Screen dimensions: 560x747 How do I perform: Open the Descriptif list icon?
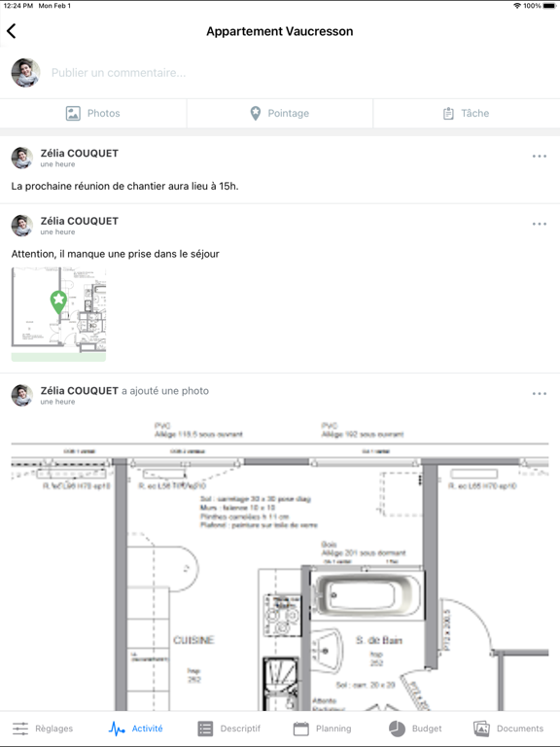(205, 729)
